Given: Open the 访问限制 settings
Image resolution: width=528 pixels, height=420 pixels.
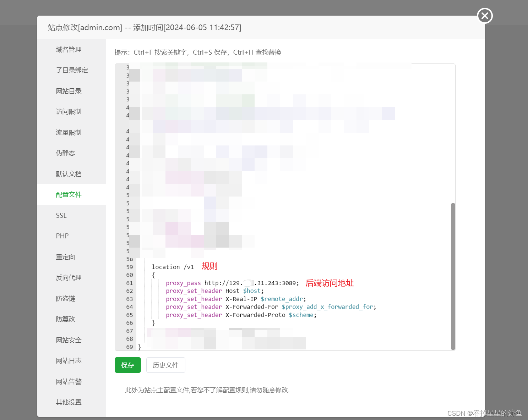Looking at the screenshot, I should (x=68, y=111).
